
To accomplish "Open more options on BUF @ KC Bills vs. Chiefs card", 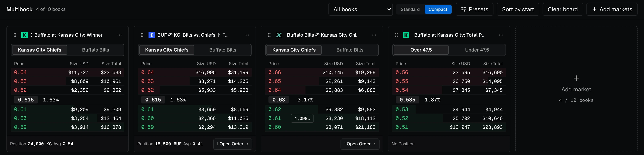I will [247, 35].
